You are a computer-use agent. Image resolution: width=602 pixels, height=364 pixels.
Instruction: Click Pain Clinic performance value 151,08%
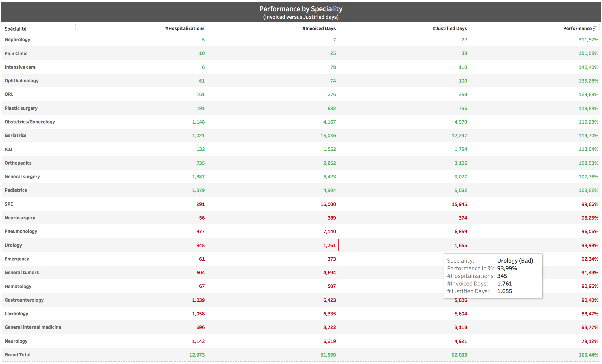pos(588,53)
